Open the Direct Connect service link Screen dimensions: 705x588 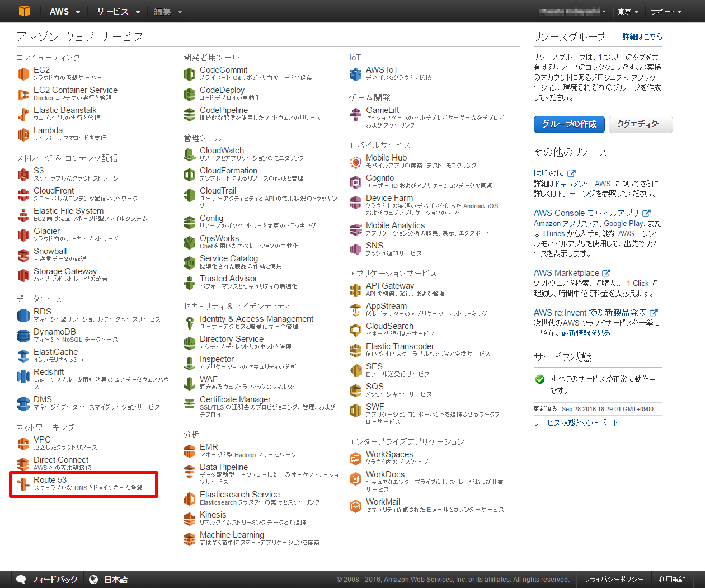click(x=61, y=460)
